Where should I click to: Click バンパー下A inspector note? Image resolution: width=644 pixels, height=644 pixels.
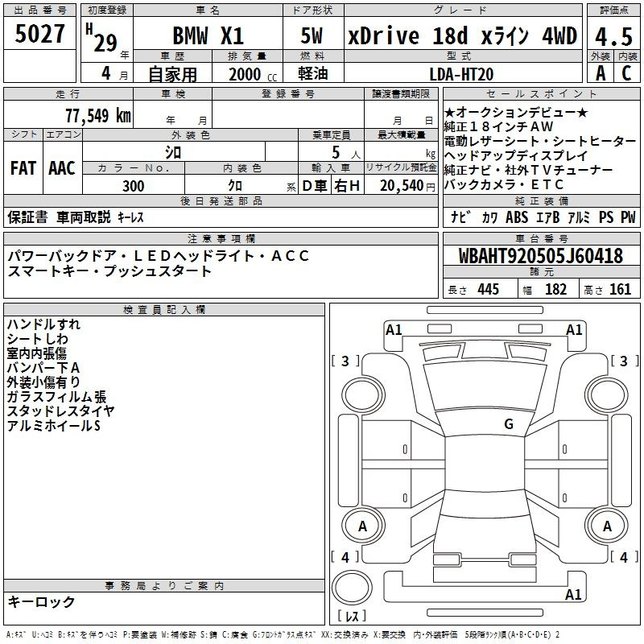(43, 368)
